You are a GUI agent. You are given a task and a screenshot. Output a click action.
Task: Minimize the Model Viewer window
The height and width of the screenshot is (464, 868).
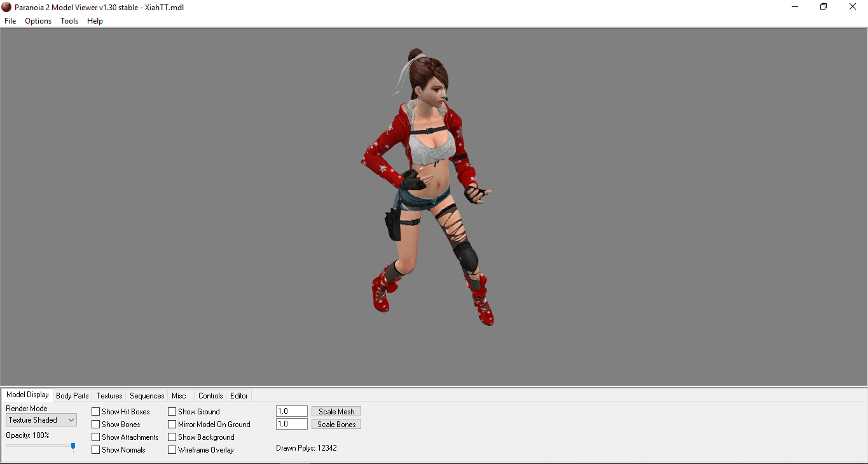point(795,7)
